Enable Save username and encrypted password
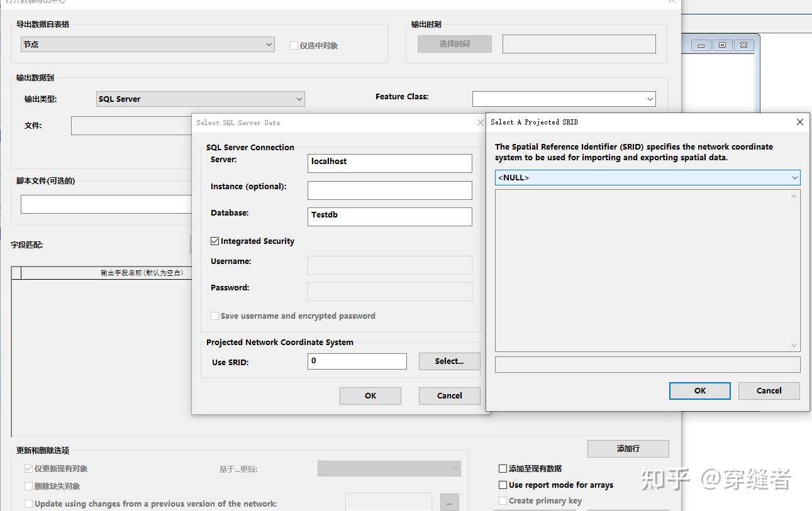 [214, 316]
